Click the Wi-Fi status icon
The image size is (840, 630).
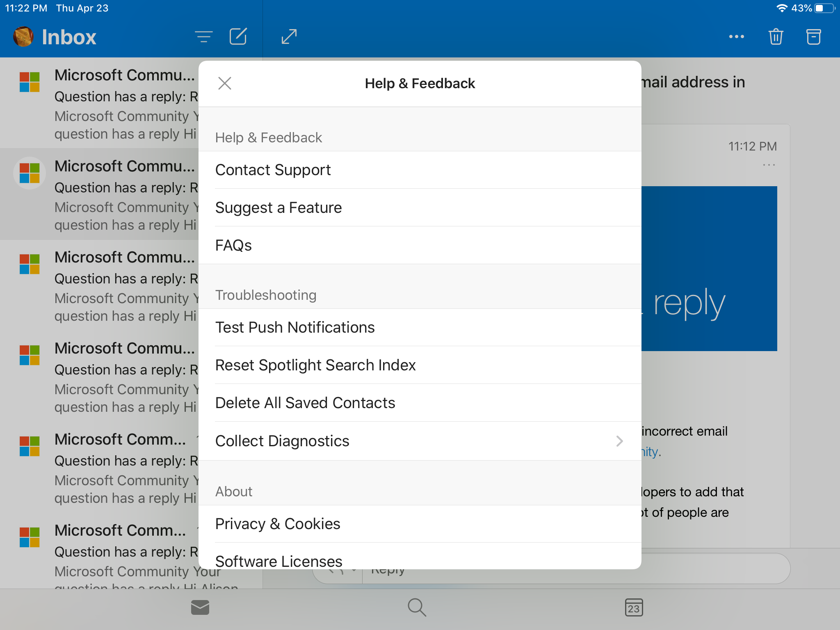(782, 8)
